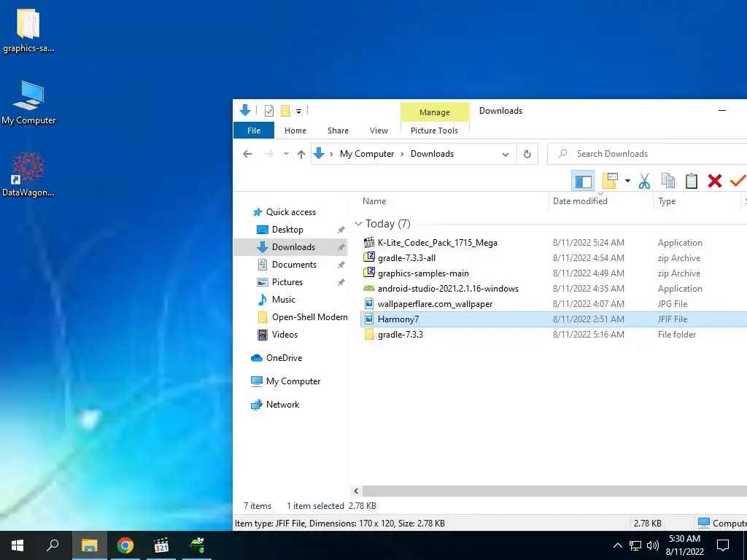
Task: Select the wallpaperflare.com_wallpaper JPG file
Action: pyautogui.click(x=435, y=304)
